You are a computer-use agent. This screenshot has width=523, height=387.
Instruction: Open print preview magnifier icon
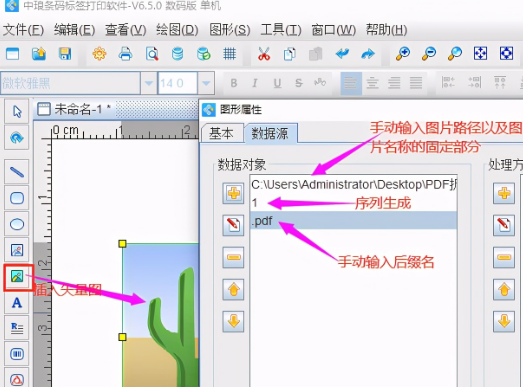tap(152, 54)
